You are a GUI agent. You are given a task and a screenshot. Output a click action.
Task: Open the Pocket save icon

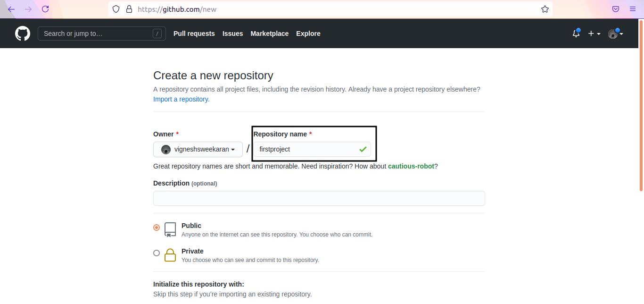[616, 9]
